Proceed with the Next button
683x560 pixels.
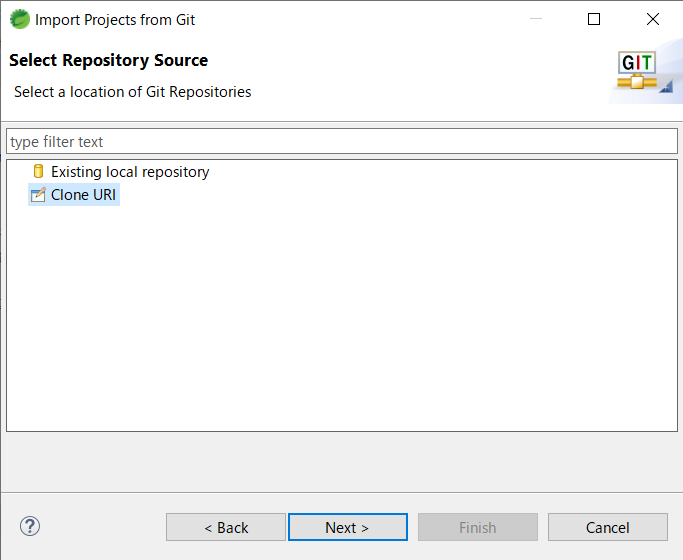[x=347, y=527]
